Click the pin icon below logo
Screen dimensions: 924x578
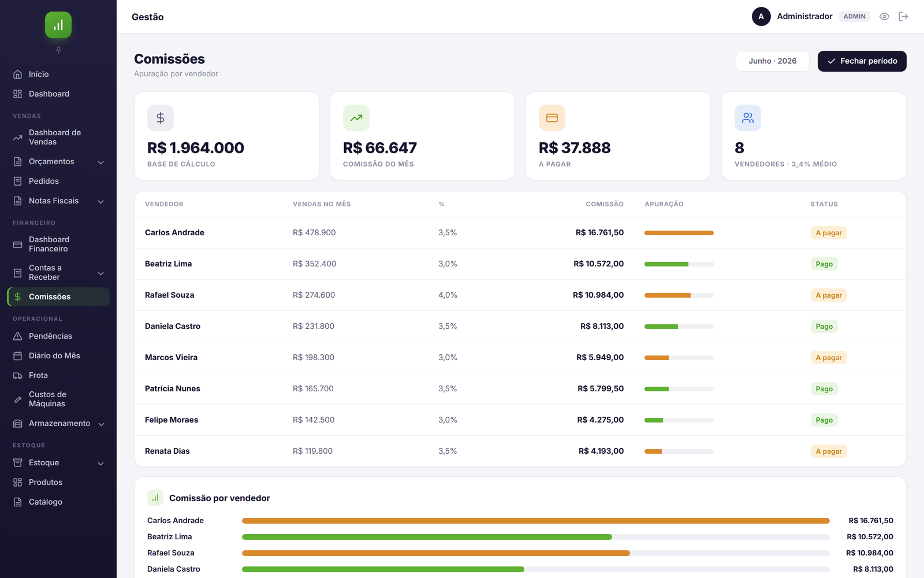[x=58, y=50]
